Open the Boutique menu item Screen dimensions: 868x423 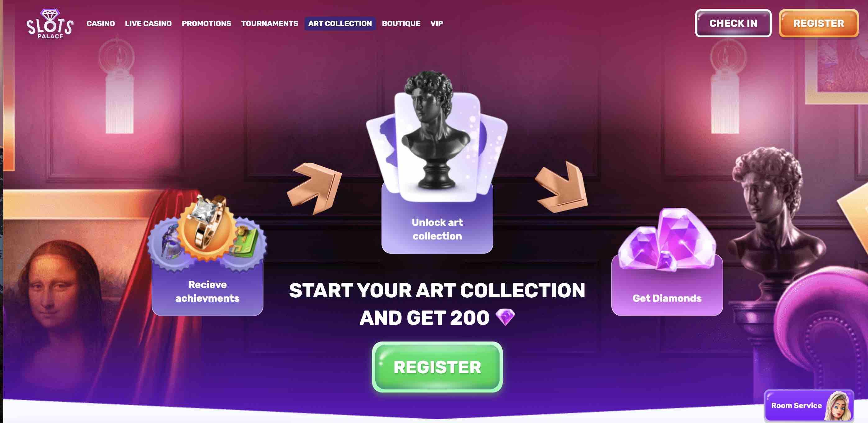click(x=401, y=24)
